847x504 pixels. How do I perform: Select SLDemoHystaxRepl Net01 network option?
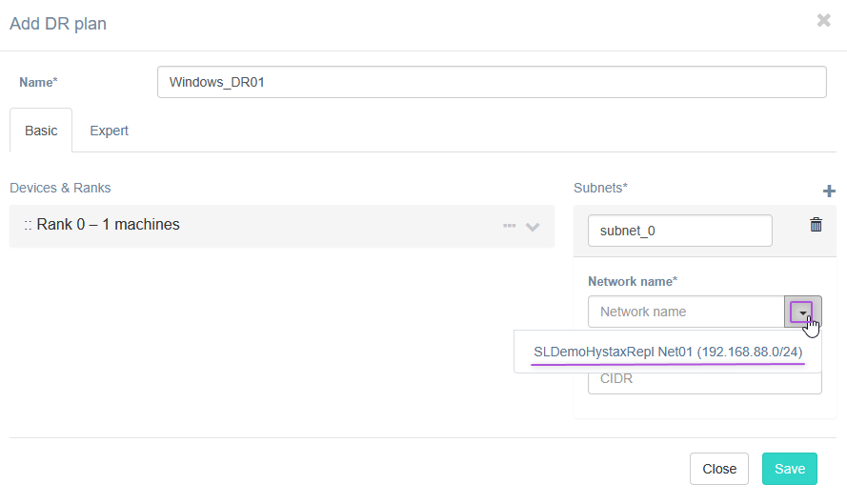coord(667,352)
